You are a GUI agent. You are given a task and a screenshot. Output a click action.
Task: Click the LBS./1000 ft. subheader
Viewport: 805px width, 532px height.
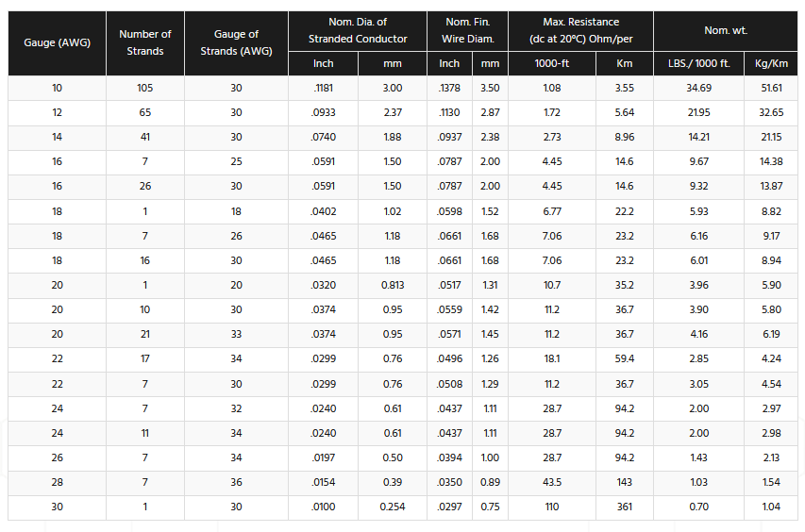698,63
